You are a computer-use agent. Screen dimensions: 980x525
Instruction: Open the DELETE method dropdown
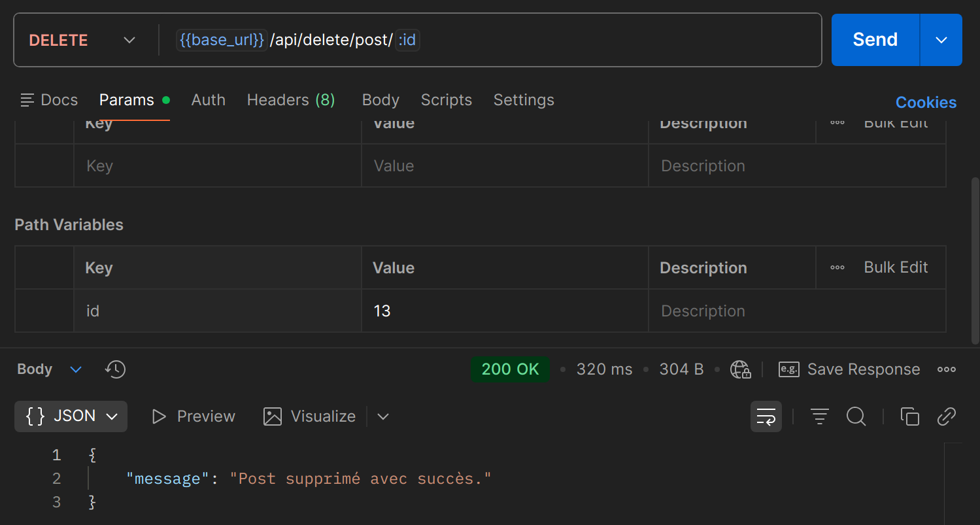(82, 40)
